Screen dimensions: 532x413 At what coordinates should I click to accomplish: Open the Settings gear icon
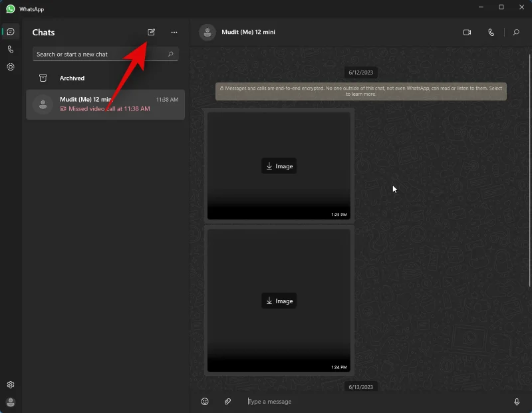[x=11, y=384]
